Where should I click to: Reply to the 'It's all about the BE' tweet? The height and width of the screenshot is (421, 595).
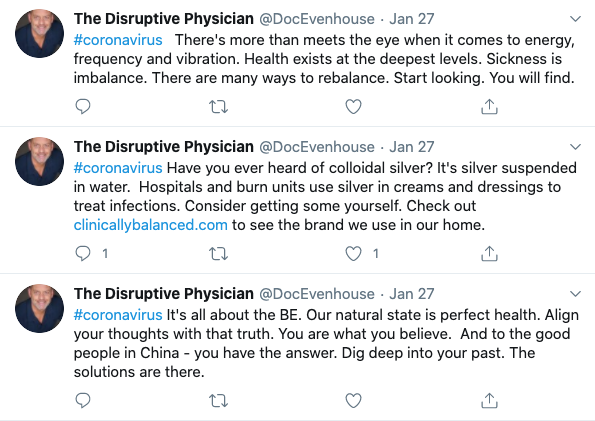83,400
